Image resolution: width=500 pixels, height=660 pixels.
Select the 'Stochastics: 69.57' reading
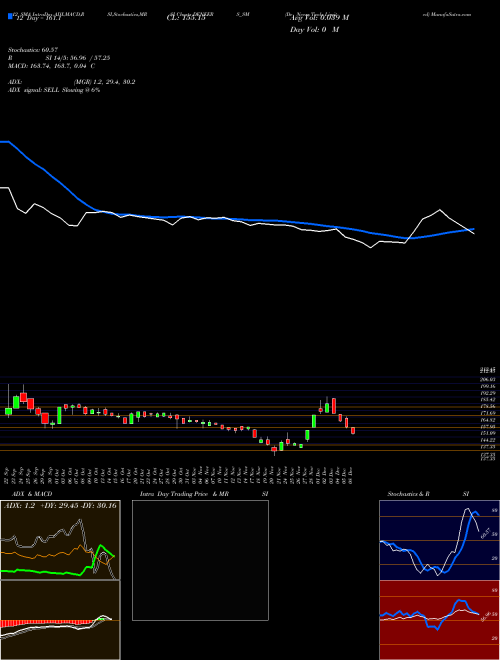pos(31,50)
